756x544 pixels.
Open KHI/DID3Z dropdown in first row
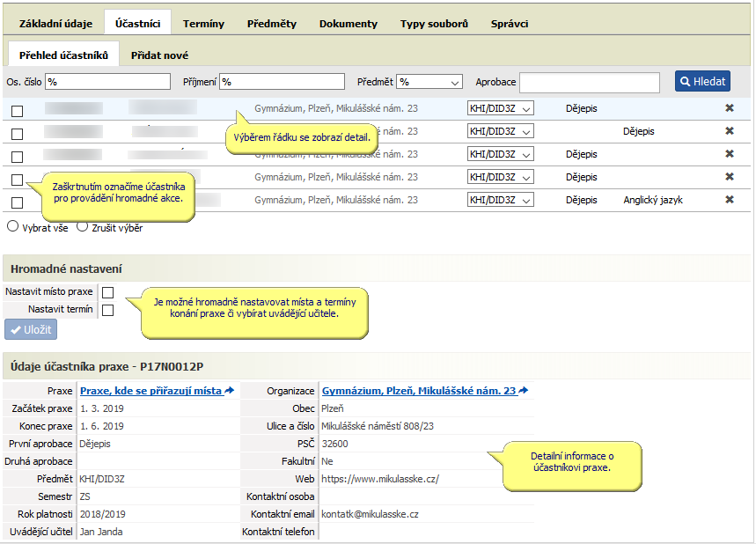(501, 108)
